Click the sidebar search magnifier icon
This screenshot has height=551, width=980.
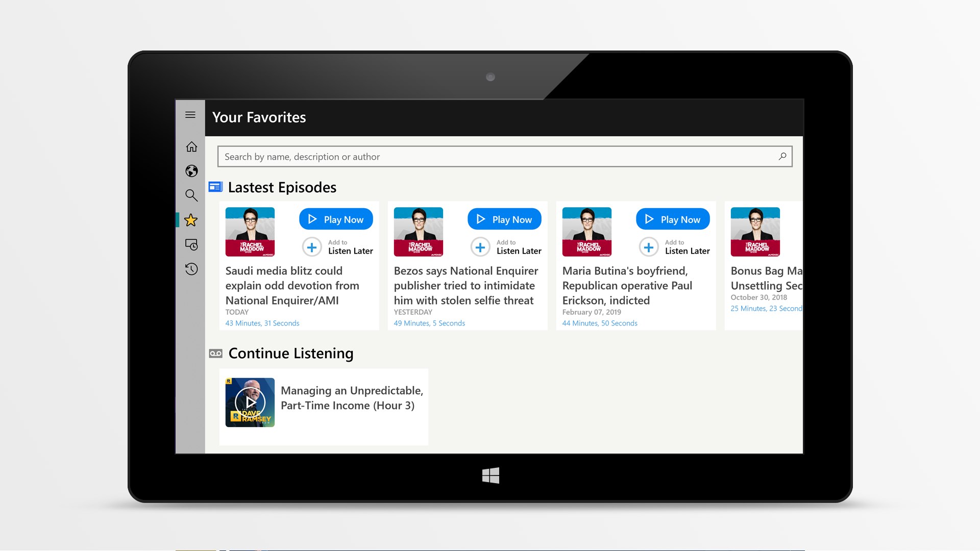(191, 195)
